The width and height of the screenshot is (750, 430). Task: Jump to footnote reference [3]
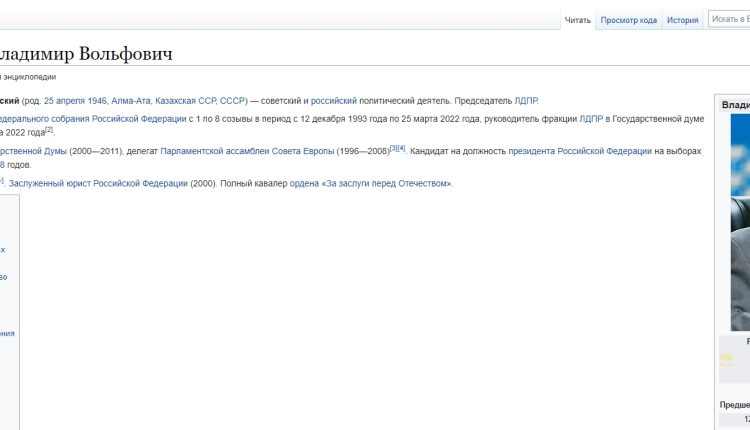coord(394,148)
